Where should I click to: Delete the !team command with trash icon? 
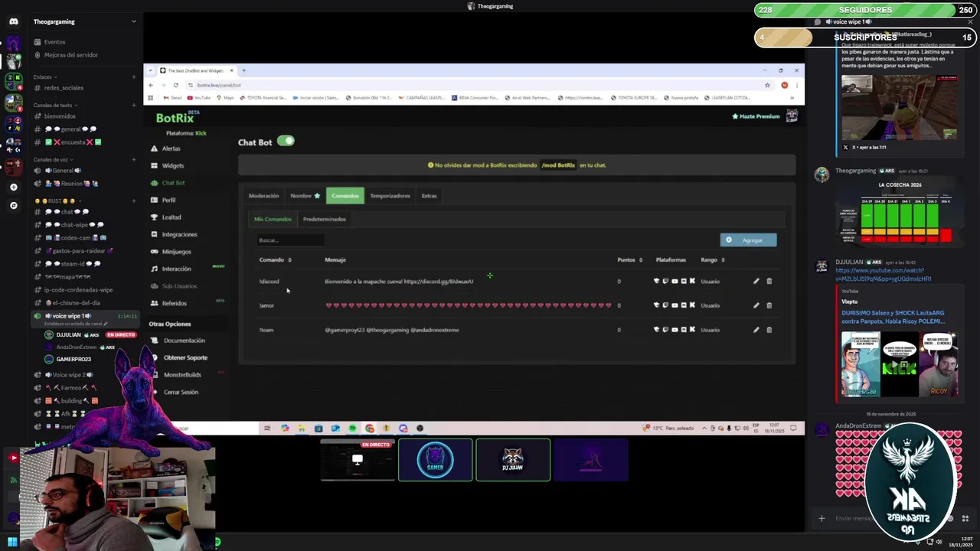(769, 330)
